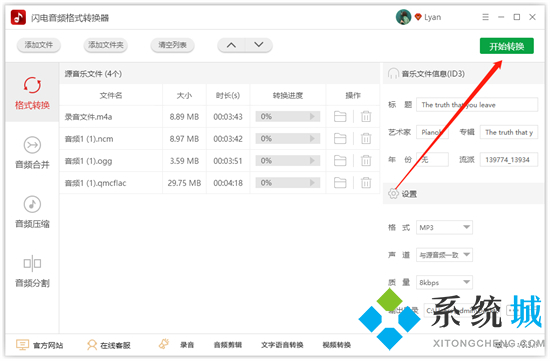Image resolution: width=550 pixels, height=361 pixels.
Task: Open output folder for 音频1 (1).ncm
Action: (340, 139)
